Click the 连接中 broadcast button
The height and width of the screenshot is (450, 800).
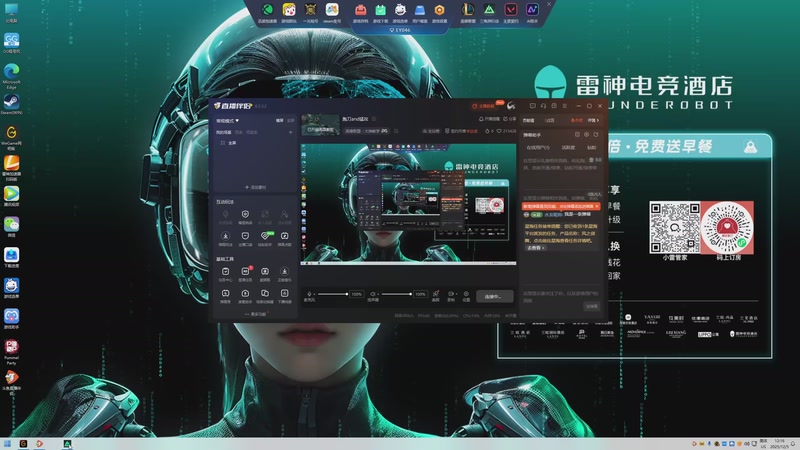(495, 296)
